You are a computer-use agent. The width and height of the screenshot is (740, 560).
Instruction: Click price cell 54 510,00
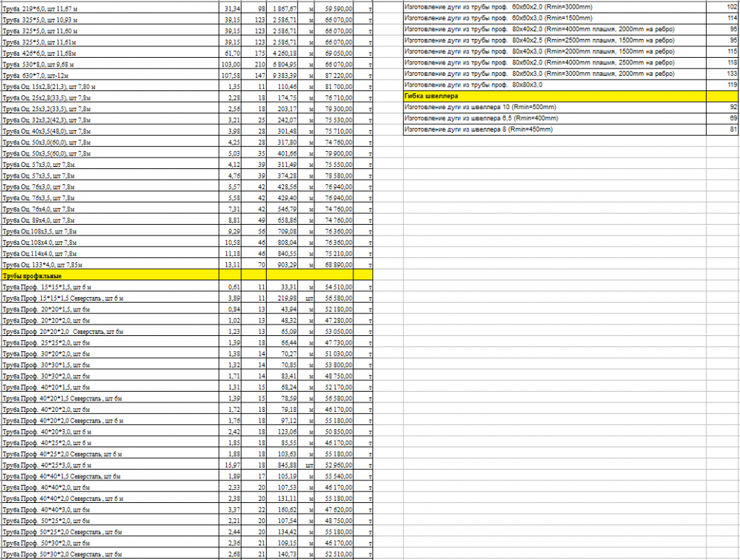337,287
